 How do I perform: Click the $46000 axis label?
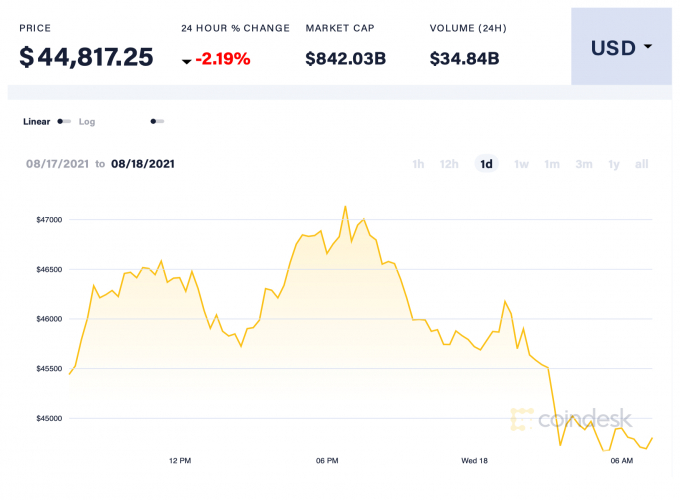click(x=49, y=319)
